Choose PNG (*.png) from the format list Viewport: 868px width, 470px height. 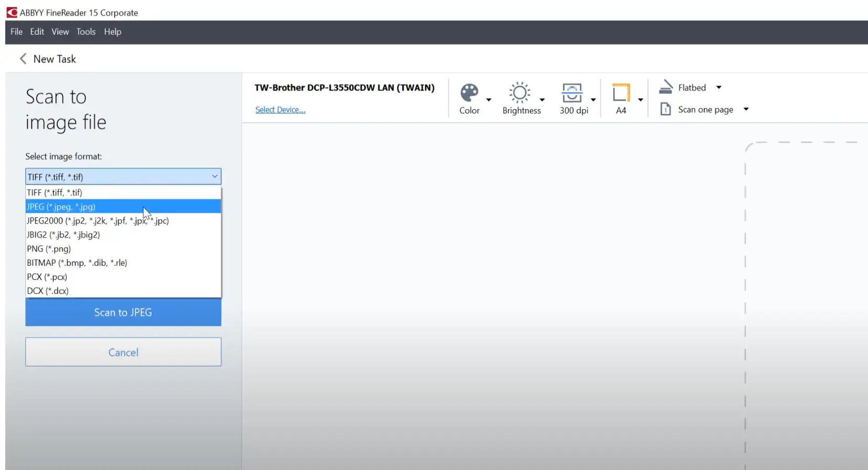pyautogui.click(x=49, y=249)
